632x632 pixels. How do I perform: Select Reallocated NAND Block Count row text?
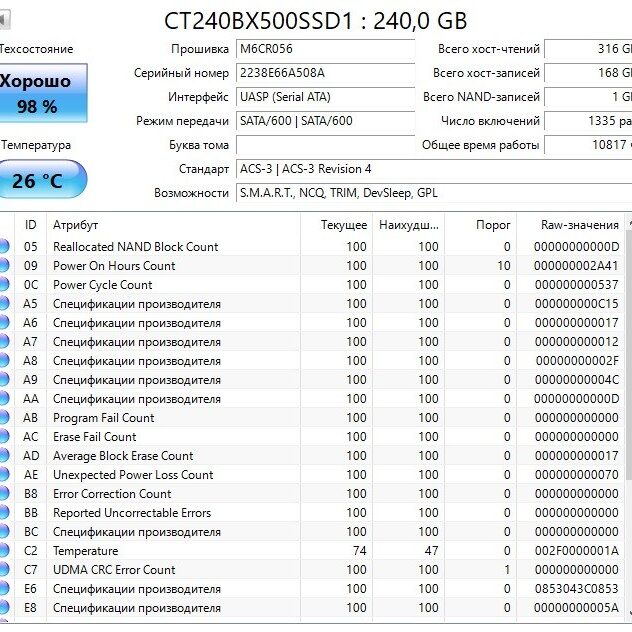135,247
